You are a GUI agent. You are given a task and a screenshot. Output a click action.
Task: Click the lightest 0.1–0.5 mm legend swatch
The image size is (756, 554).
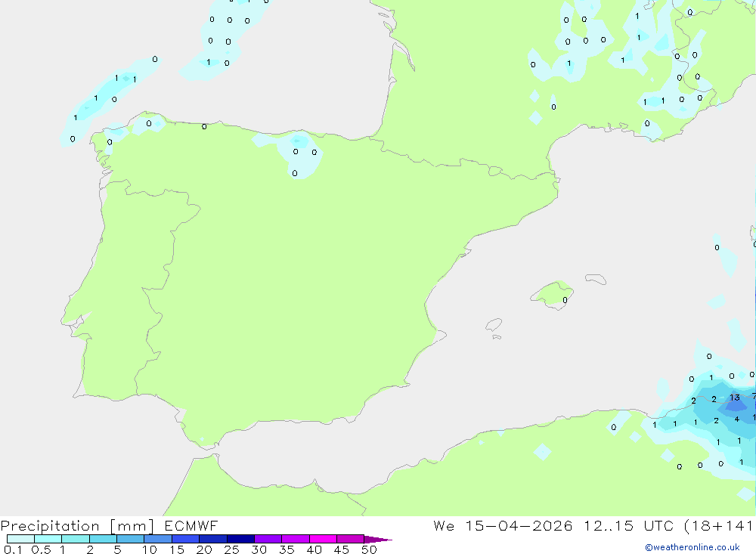click(20, 539)
